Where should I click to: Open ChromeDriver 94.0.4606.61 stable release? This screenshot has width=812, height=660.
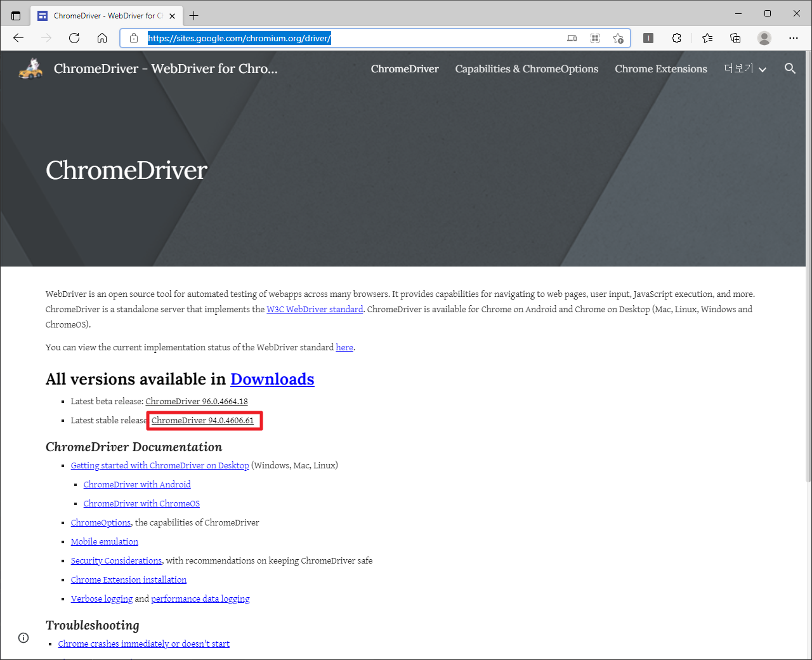pyautogui.click(x=202, y=421)
